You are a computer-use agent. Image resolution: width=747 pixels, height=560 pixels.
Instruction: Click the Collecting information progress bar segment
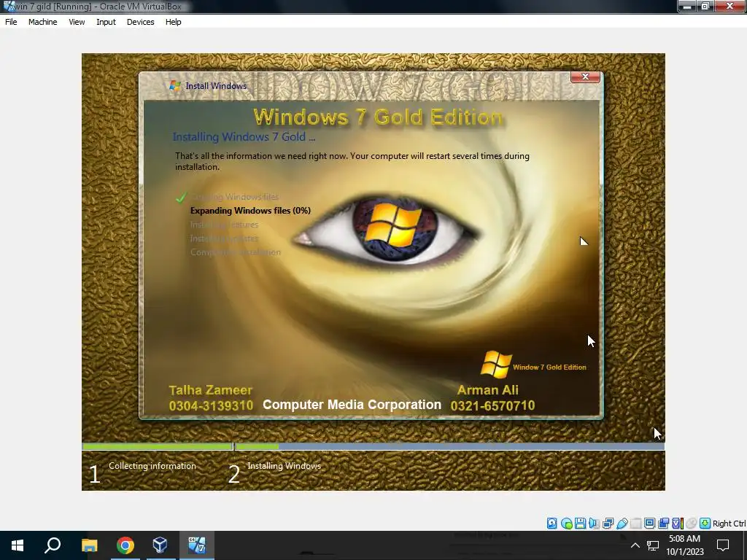[158, 447]
